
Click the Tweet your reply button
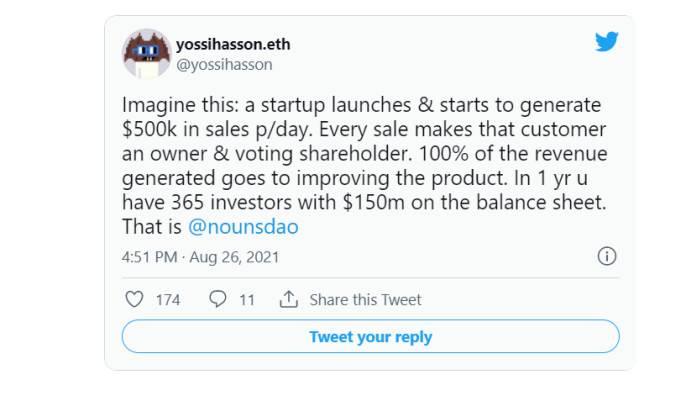tap(371, 336)
